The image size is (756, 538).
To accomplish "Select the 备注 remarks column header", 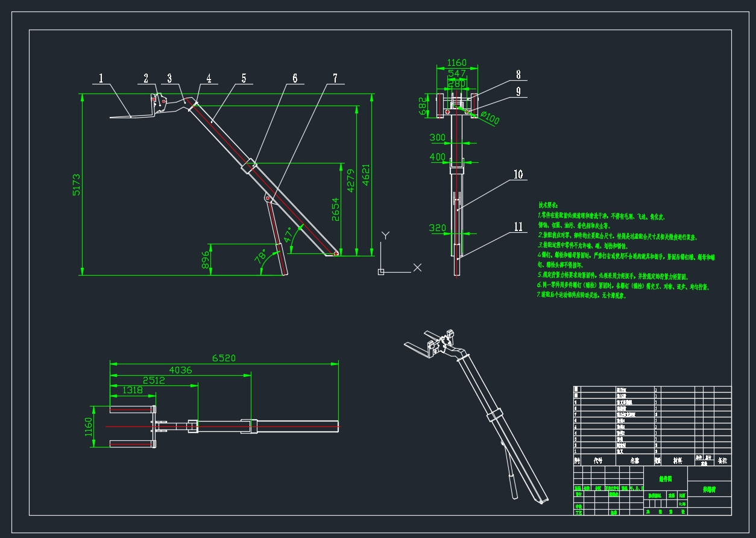I will coord(722,460).
